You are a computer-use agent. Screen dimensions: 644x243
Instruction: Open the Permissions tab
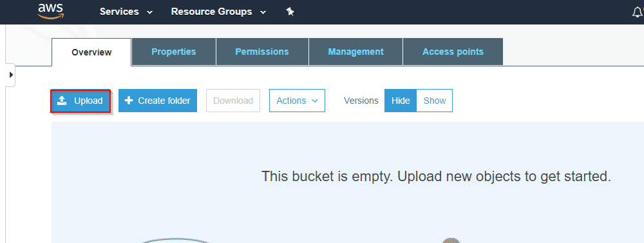[x=262, y=52]
